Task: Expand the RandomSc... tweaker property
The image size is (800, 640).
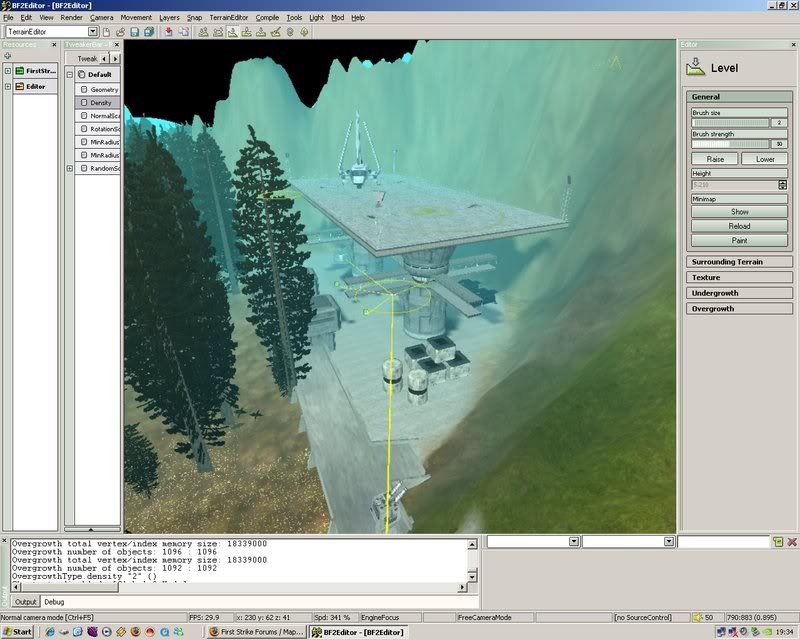Action: tap(70, 168)
